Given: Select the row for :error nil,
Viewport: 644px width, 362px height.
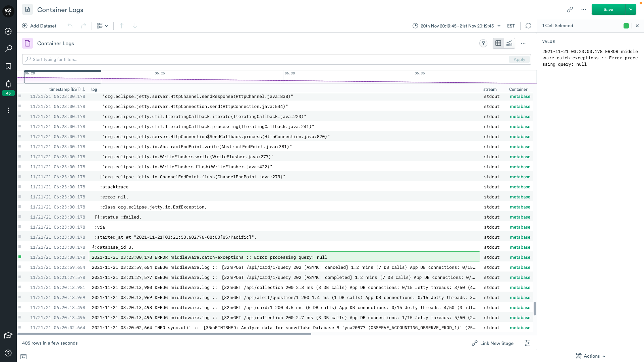Looking at the screenshot, I should point(20,197).
